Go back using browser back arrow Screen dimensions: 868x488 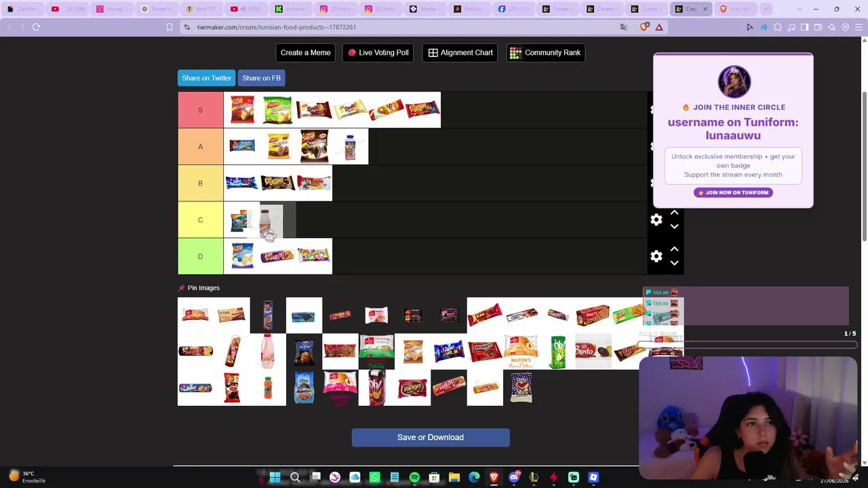pyautogui.click(x=9, y=27)
